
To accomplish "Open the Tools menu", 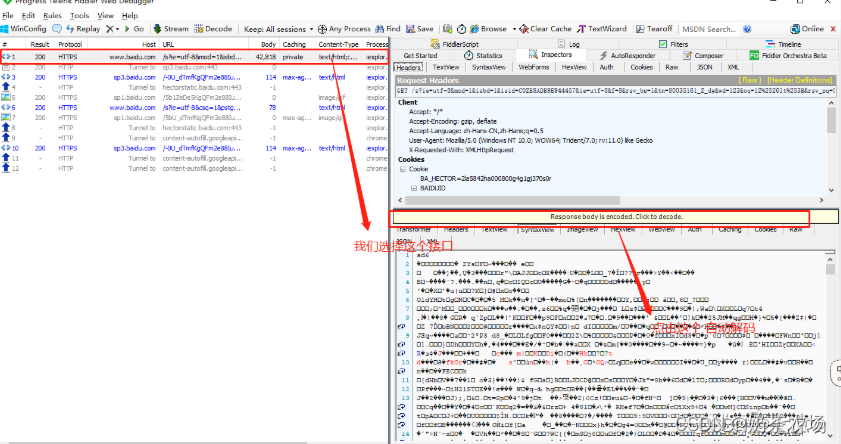I will click(79, 16).
